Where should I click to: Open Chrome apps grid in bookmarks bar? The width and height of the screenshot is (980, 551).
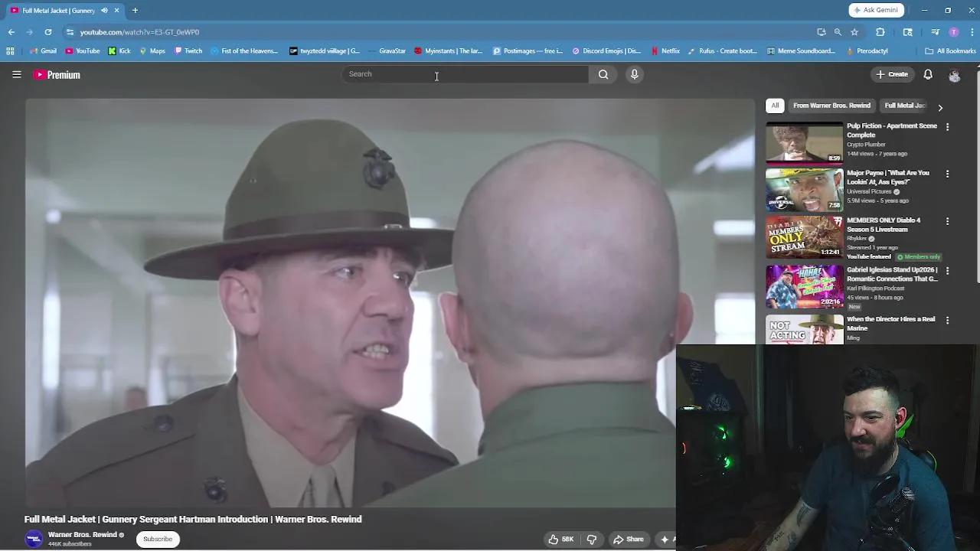pyautogui.click(x=10, y=51)
